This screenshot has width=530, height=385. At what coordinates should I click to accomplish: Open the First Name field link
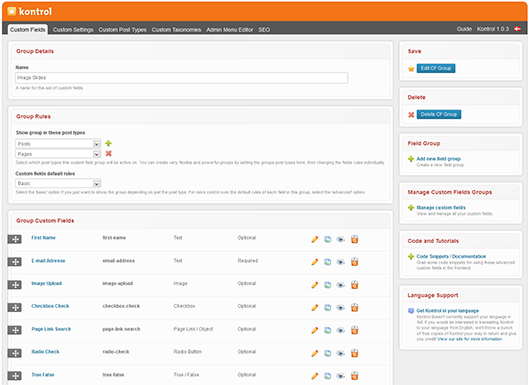click(43, 238)
